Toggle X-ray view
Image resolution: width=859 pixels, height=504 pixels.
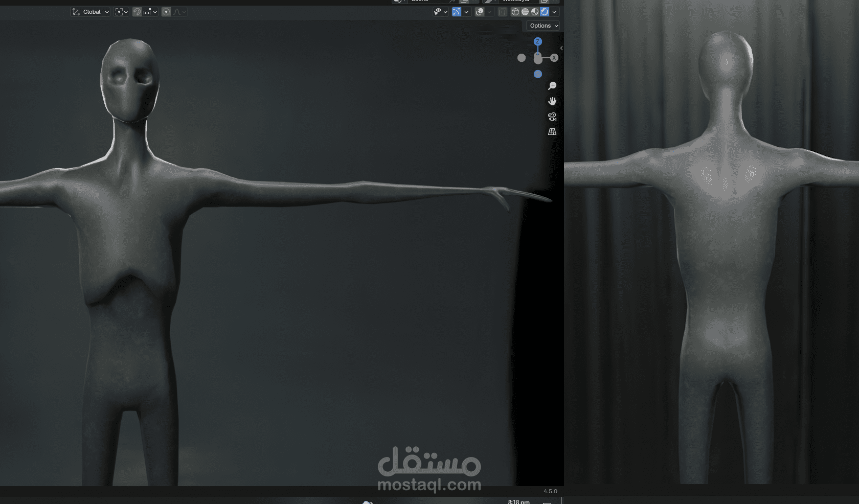tap(503, 12)
